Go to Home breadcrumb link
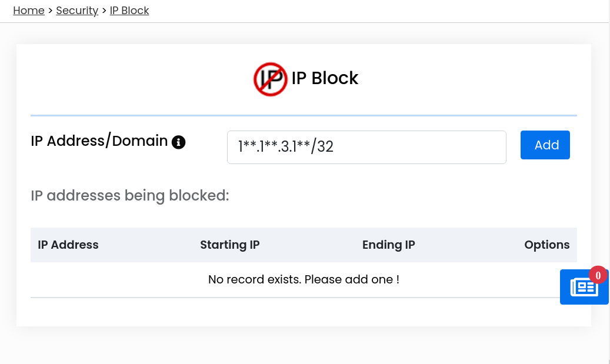This screenshot has width=610, height=364. (x=29, y=11)
